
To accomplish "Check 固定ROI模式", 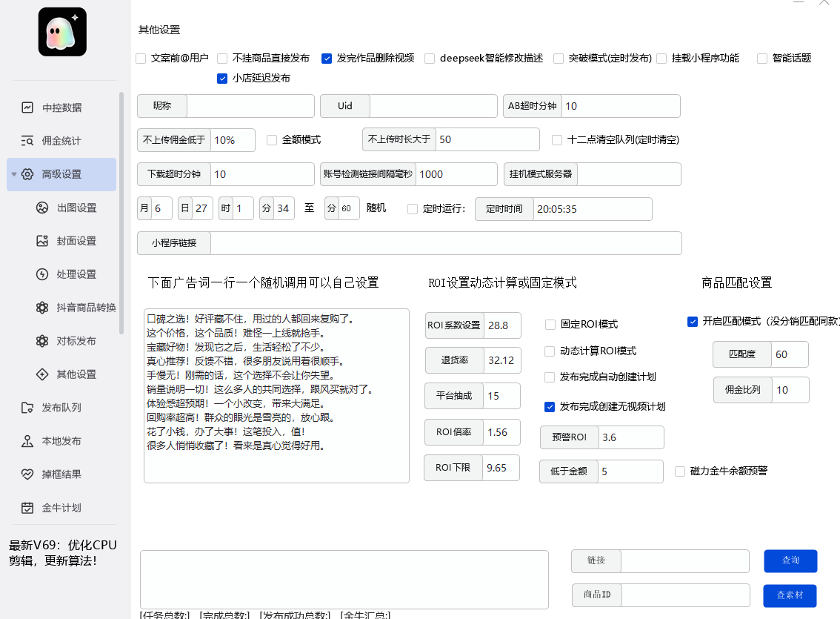I will [550, 324].
